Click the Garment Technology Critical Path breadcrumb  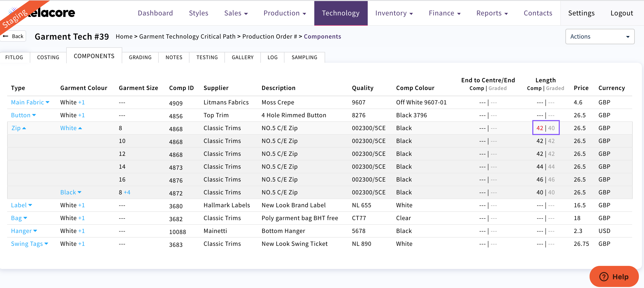point(187,37)
